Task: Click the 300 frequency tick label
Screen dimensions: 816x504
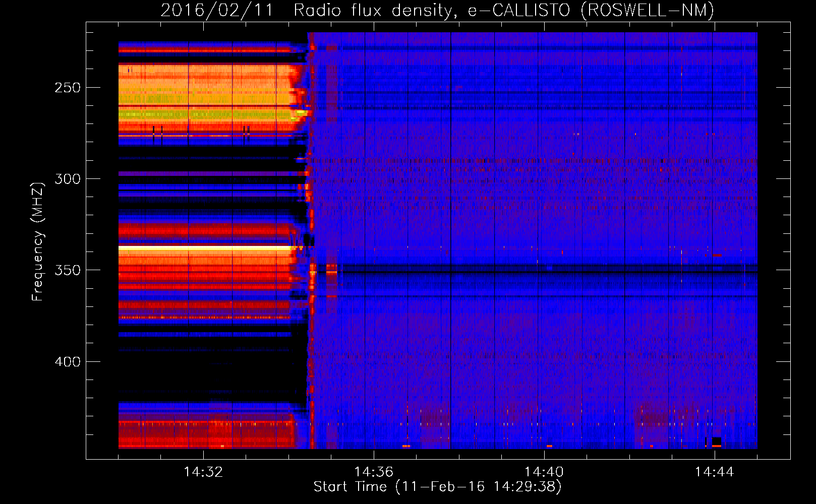Action: pos(68,179)
